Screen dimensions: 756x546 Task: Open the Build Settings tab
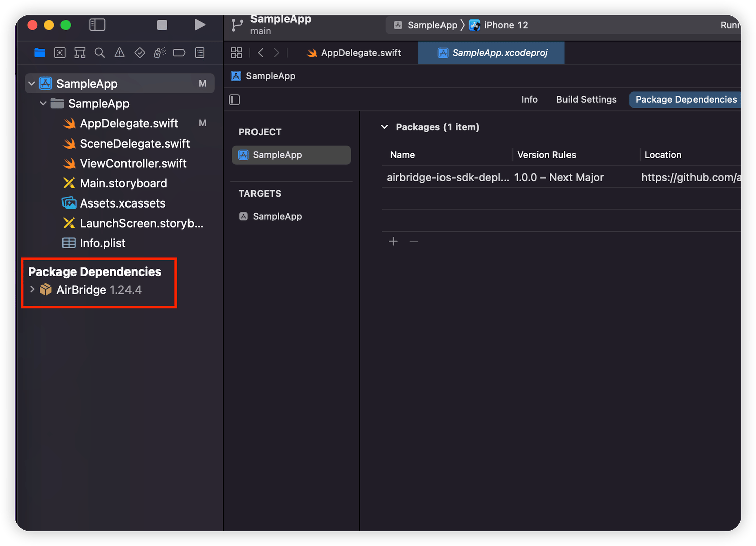tap(586, 100)
